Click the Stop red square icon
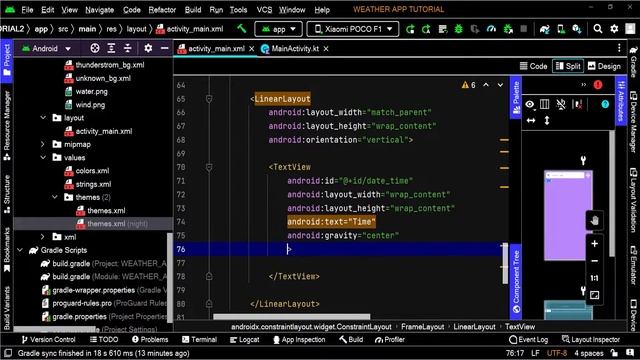 click(524, 29)
